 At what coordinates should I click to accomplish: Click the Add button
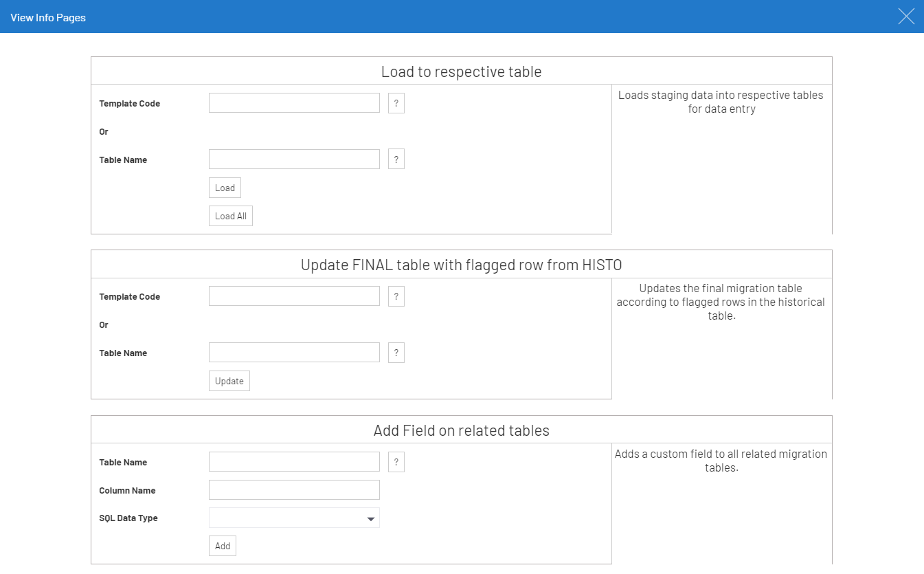222,546
